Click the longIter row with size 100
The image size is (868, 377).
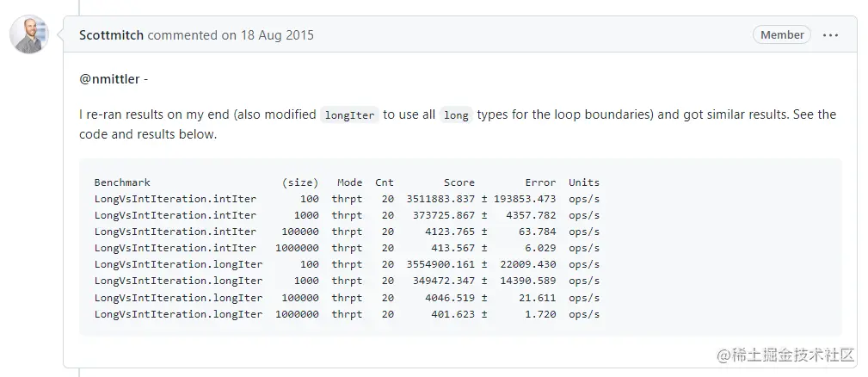pyautogui.click(x=347, y=264)
